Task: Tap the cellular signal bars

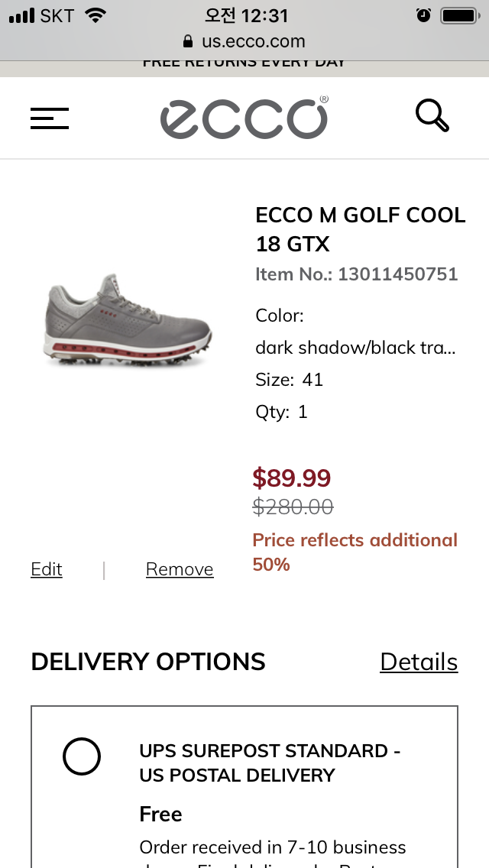Action: click(21, 15)
